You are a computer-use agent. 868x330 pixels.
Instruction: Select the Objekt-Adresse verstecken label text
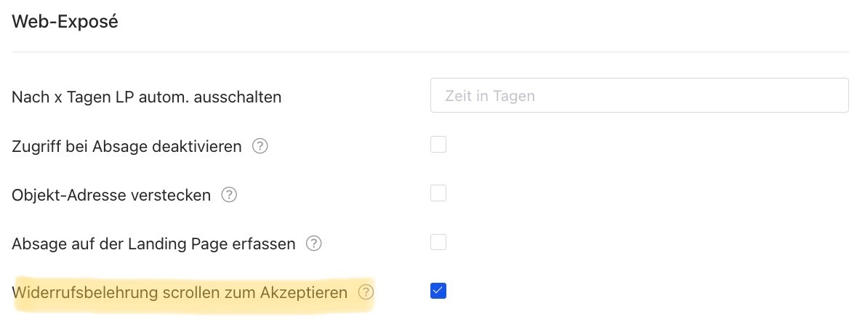(x=111, y=195)
